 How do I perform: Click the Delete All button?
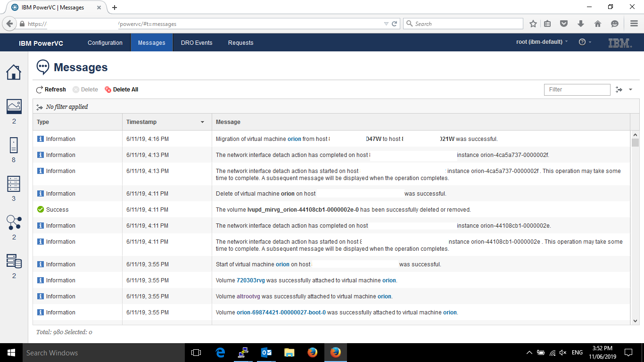click(x=121, y=90)
